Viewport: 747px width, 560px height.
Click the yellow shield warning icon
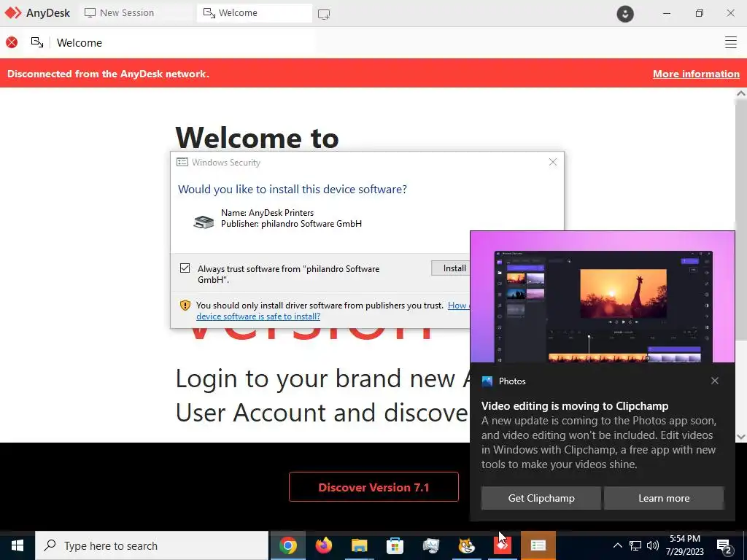pyautogui.click(x=185, y=306)
